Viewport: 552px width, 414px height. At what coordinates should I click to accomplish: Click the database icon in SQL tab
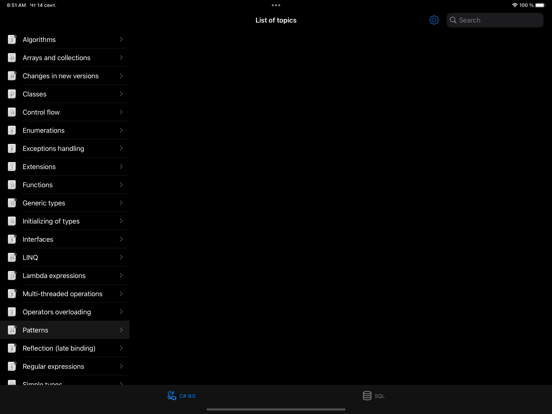pyautogui.click(x=367, y=396)
